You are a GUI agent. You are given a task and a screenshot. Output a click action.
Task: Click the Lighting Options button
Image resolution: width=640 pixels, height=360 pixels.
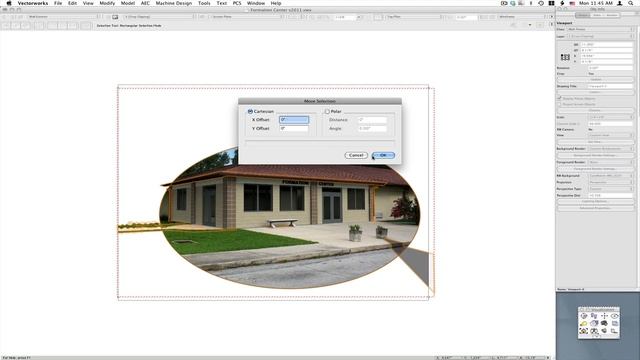[595, 201]
